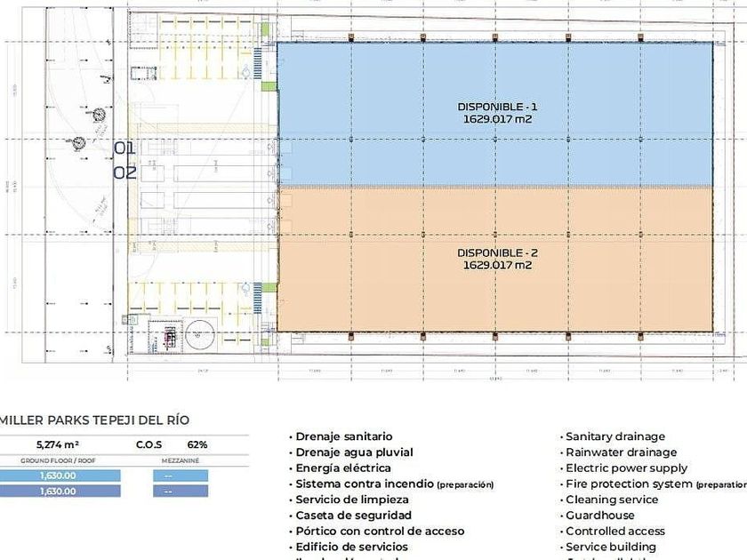Click dock number 01 label
Image resolution: width=747 pixels, height=560 pixels.
[124, 148]
